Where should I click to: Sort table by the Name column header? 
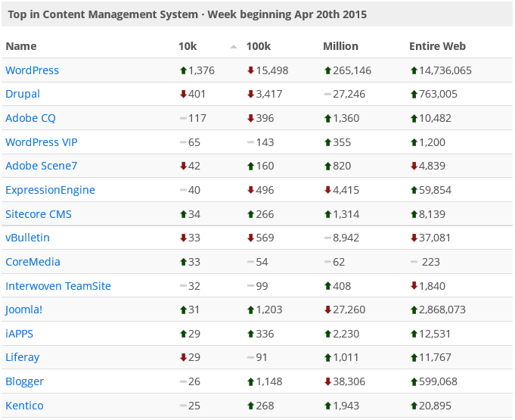click(x=20, y=46)
